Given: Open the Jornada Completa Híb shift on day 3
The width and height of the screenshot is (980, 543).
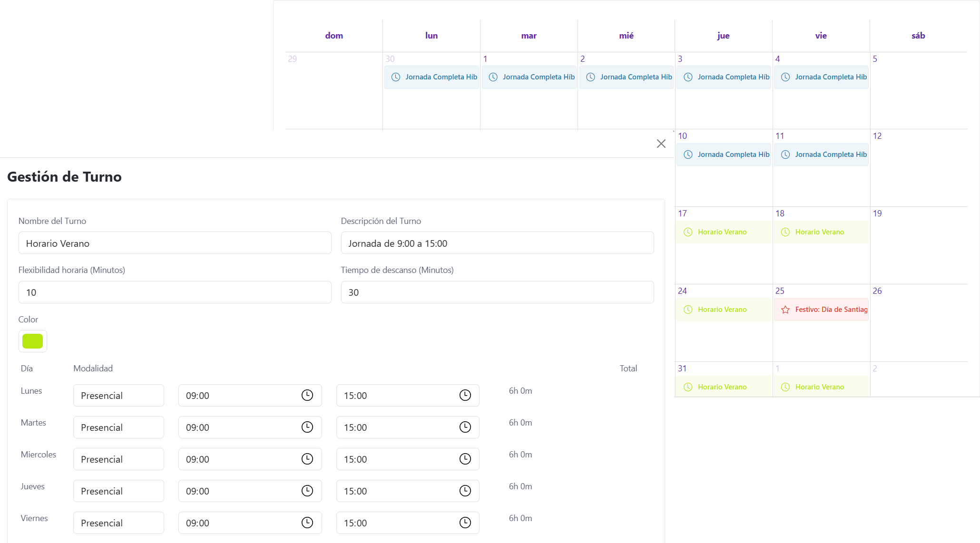Looking at the screenshot, I should pos(724,77).
